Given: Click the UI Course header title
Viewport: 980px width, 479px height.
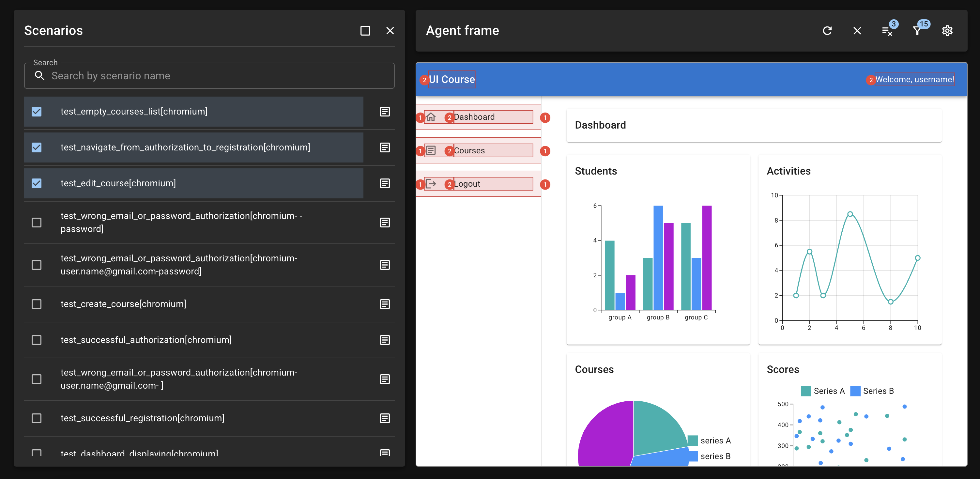Looking at the screenshot, I should click(x=452, y=79).
